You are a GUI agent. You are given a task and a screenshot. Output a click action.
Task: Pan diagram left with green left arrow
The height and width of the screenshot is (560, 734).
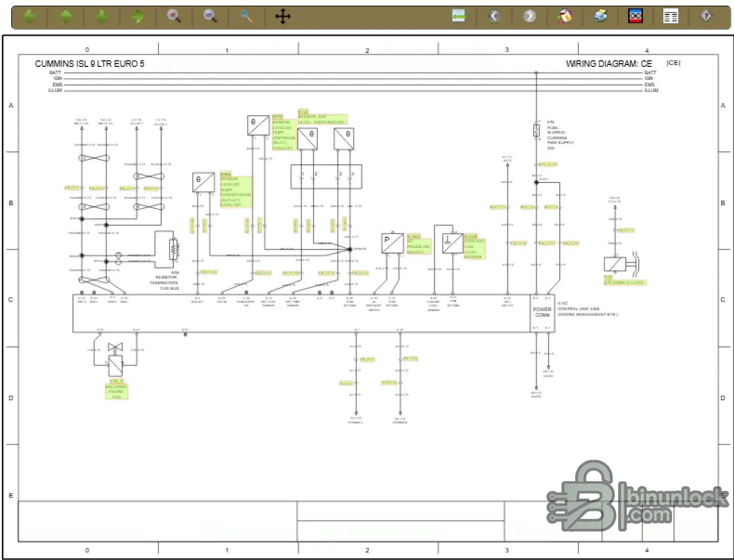30,17
